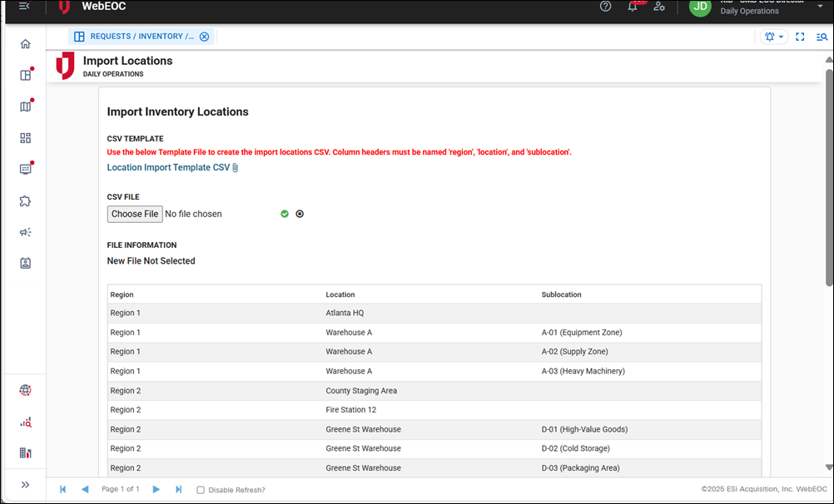Check the Disable Refresh checkbox

200,490
